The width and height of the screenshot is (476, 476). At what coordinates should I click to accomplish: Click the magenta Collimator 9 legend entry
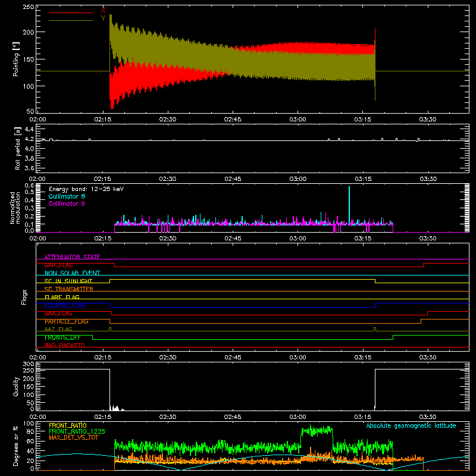(x=67, y=203)
